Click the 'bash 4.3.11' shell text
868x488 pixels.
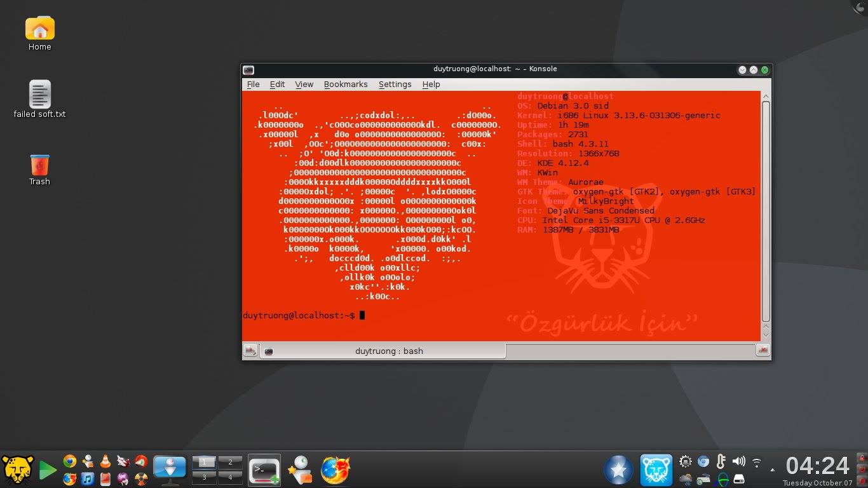tap(581, 144)
